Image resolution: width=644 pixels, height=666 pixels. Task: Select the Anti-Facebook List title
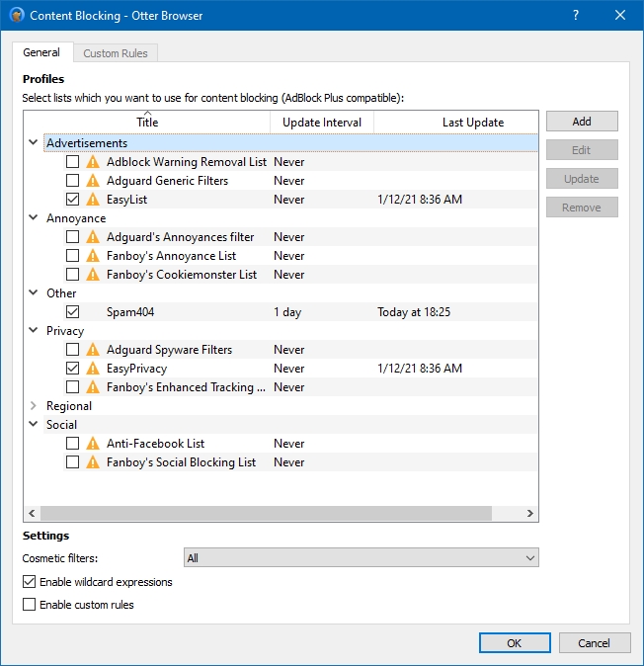[155, 444]
